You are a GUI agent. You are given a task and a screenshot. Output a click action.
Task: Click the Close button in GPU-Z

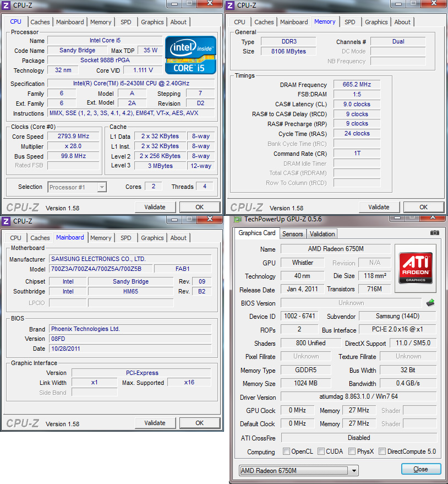pyautogui.click(x=421, y=469)
